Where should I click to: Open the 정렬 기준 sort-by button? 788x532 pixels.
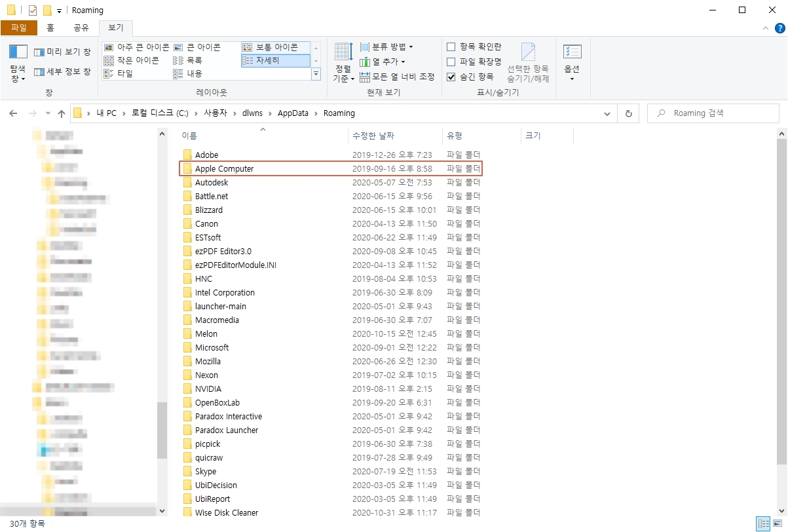coord(344,63)
